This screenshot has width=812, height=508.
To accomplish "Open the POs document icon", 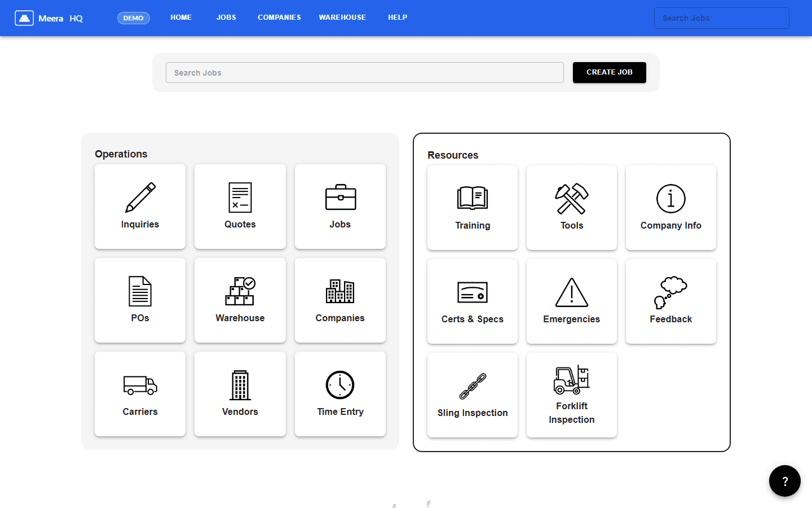I will click(x=140, y=291).
